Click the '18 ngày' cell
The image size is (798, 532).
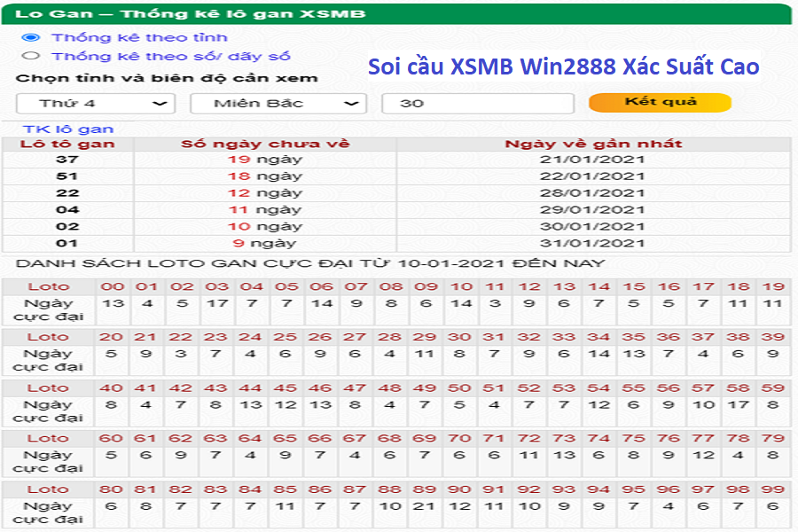click(x=265, y=176)
